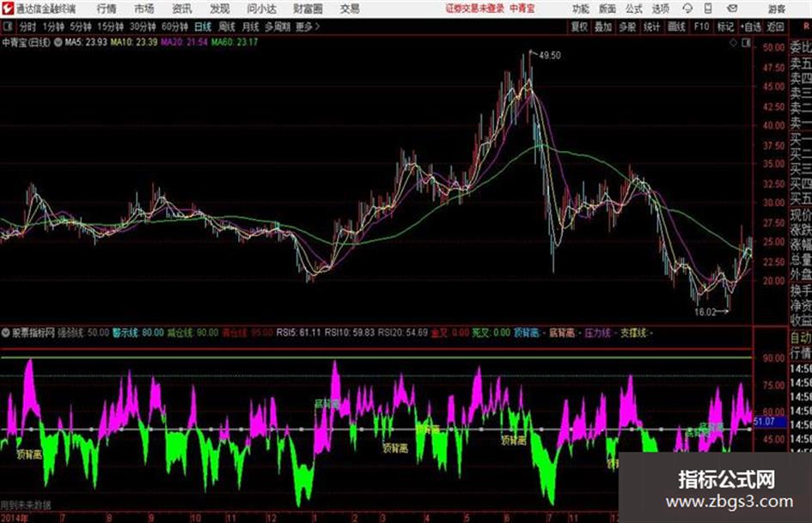The image size is (812, 523).
Task: Click the MA60: 23.17 label
Action: click(234, 42)
